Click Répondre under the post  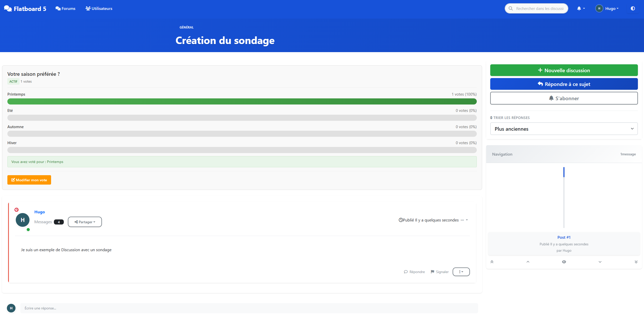pos(414,272)
